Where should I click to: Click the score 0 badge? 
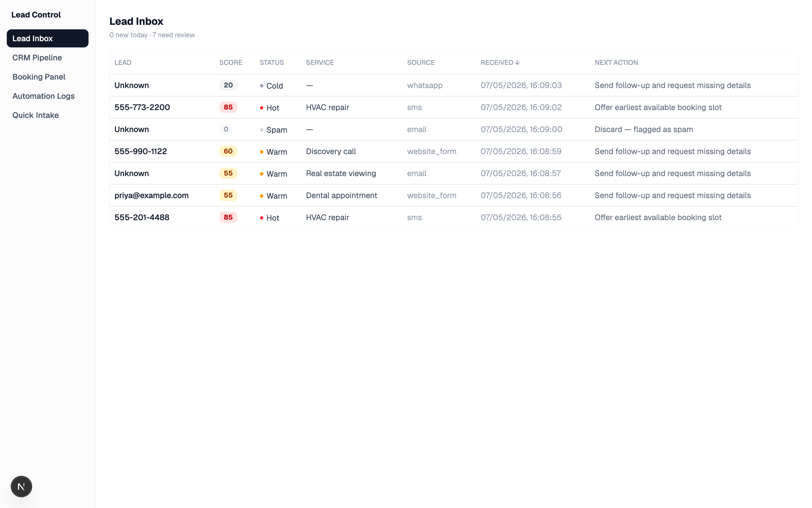226,129
